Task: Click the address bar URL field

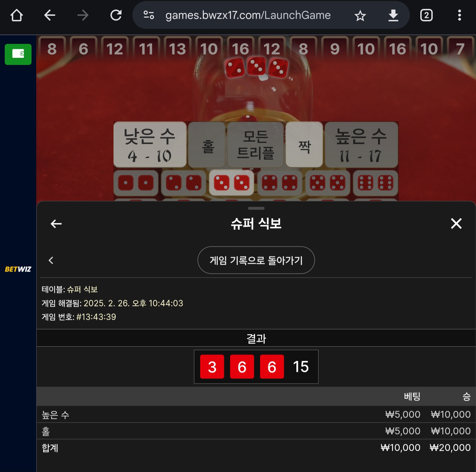Action: [x=248, y=15]
